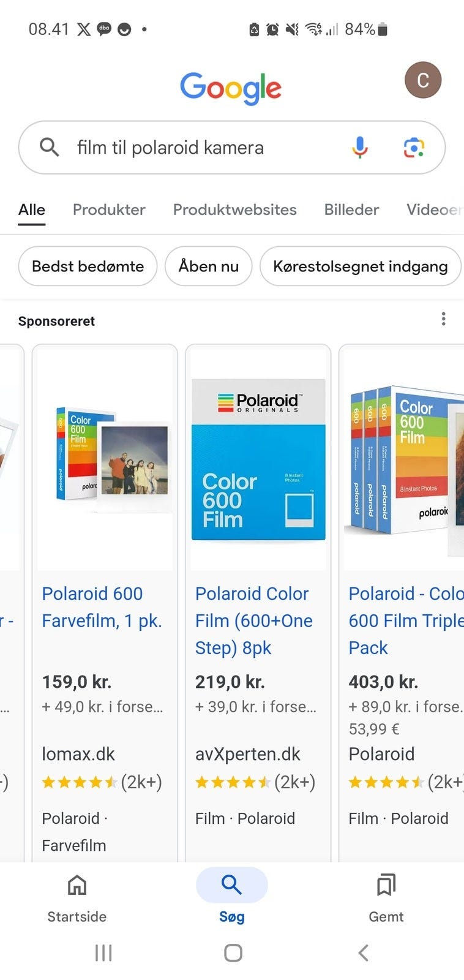The width and height of the screenshot is (464, 980).
Task: Open the Produktwebsites tab
Action: [234, 209]
